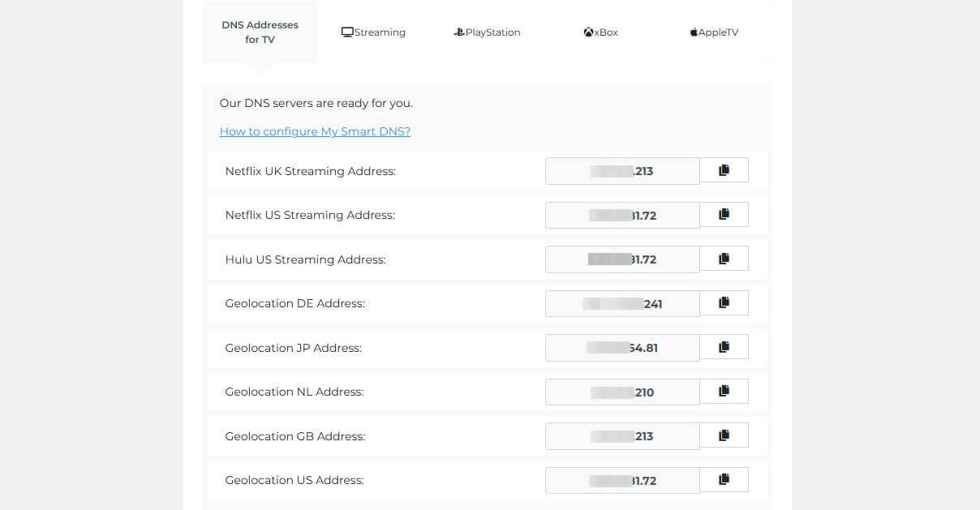Copy the Hulu US Streaming Address
The width and height of the screenshot is (980, 510).
click(x=724, y=258)
